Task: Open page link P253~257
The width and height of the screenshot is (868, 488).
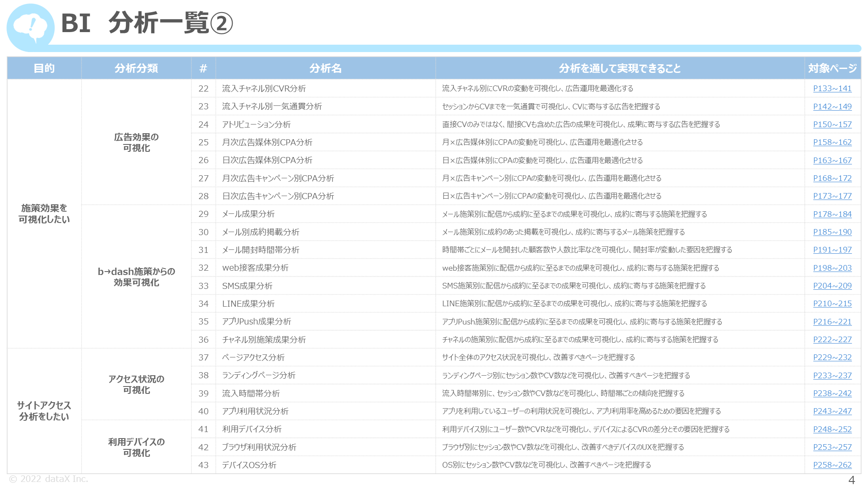Action: tap(832, 447)
